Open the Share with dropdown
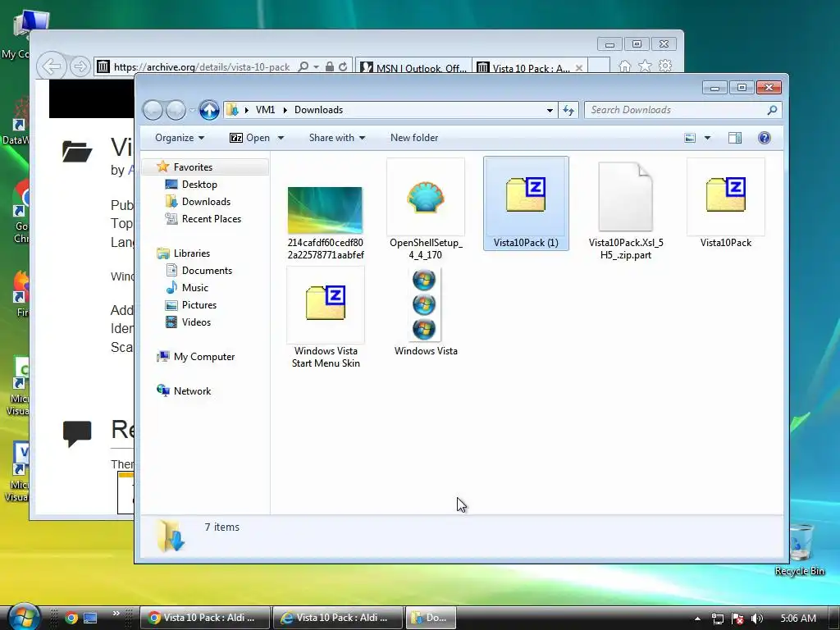 tap(337, 138)
